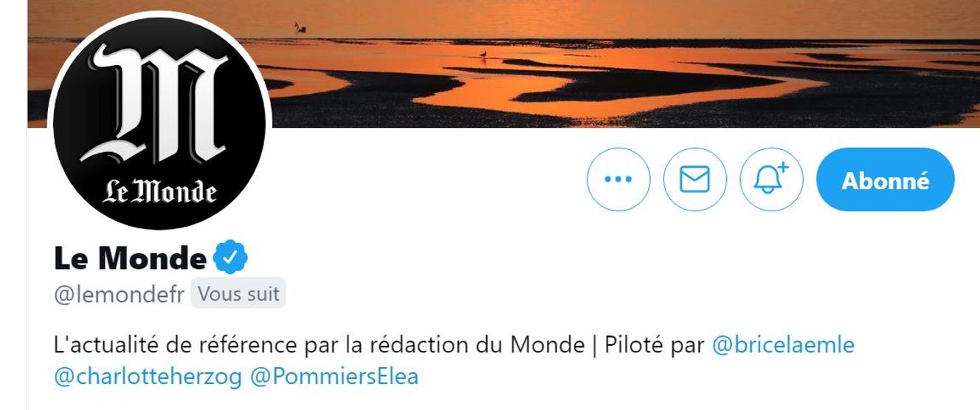Open the three-dot more options menu
This screenshot has width=980, height=410.
[x=618, y=180]
